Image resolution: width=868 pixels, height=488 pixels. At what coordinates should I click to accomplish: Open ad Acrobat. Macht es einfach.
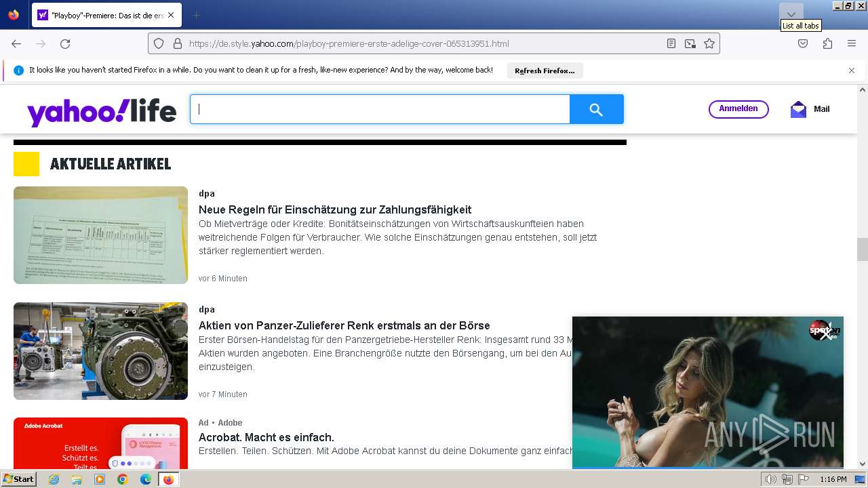pyautogui.click(x=267, y=437)
